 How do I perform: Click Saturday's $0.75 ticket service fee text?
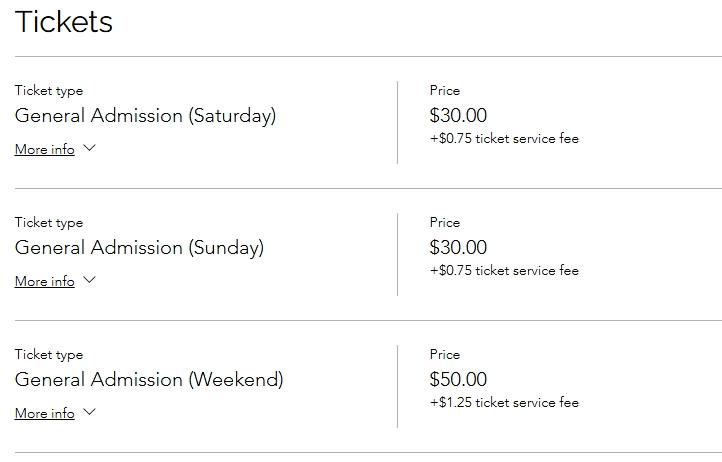click(x=504, y=139)
